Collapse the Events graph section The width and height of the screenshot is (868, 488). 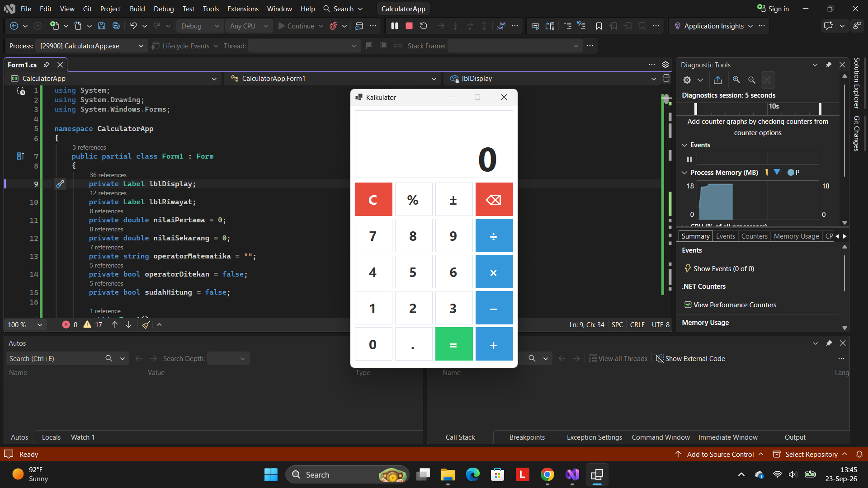click(684, 145)
